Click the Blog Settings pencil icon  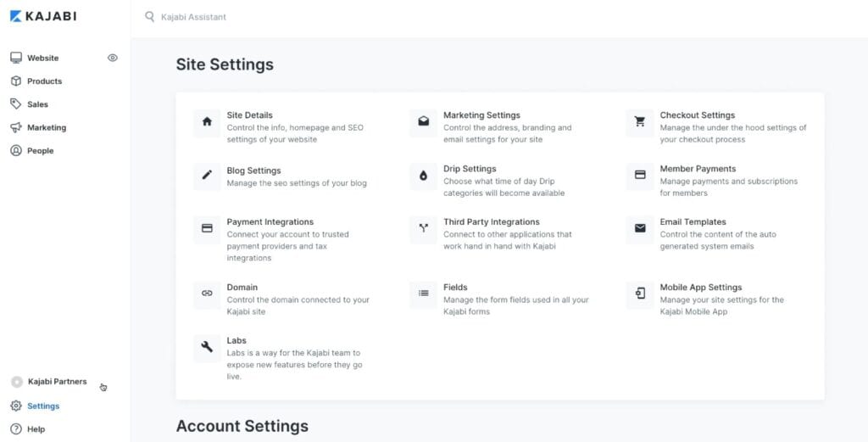point(207,175)
